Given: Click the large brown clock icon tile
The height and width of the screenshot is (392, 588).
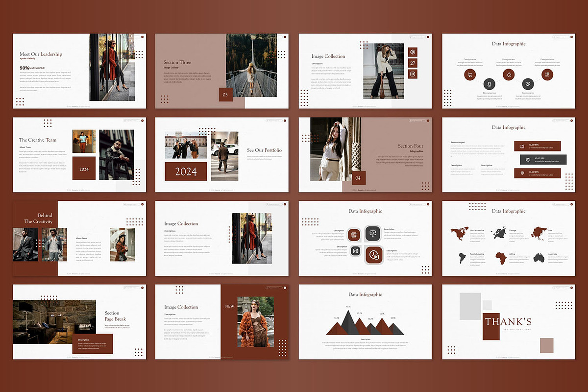Looking at the screenshot, I should (373, 254).
